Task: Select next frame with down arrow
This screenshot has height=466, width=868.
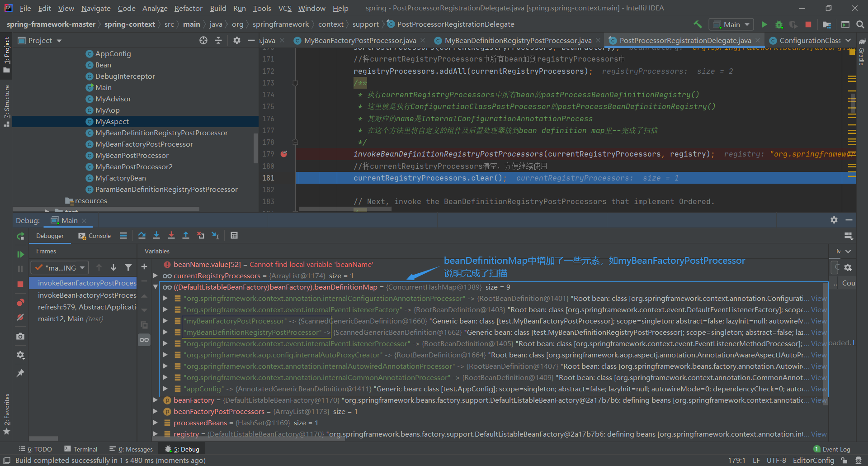Action: [113, 267]
